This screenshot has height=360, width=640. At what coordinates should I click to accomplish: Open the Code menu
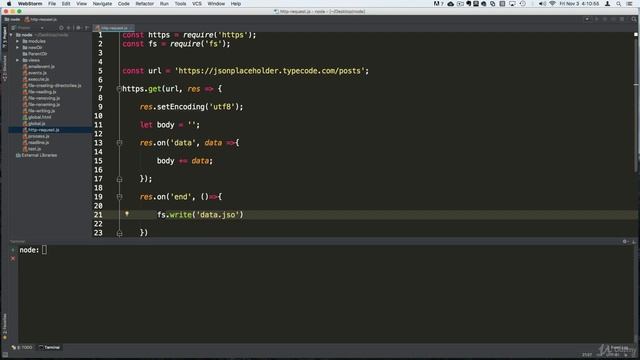point(123,4)
